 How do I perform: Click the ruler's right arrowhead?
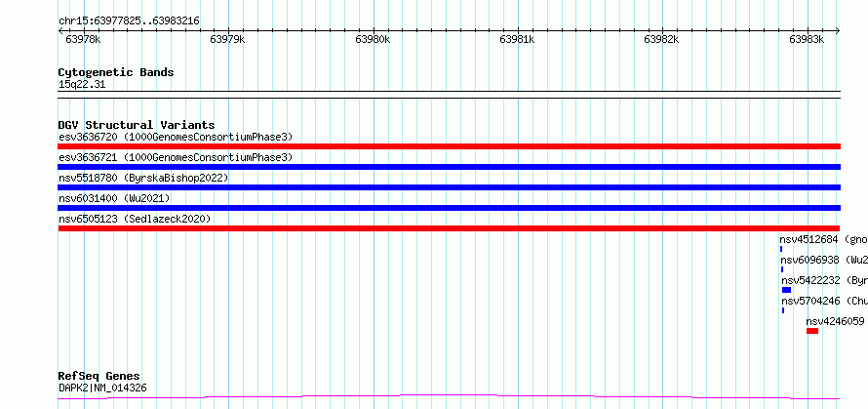pos(838,31)
